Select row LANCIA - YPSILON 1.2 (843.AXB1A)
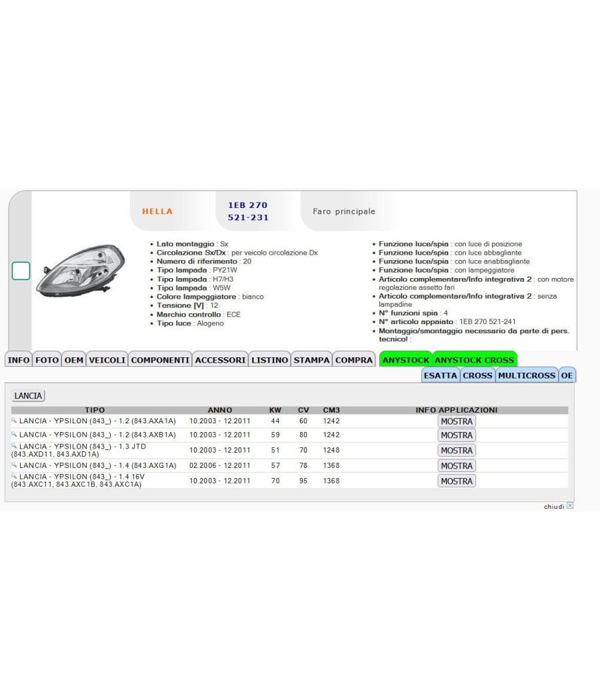 tap(290, 435)
